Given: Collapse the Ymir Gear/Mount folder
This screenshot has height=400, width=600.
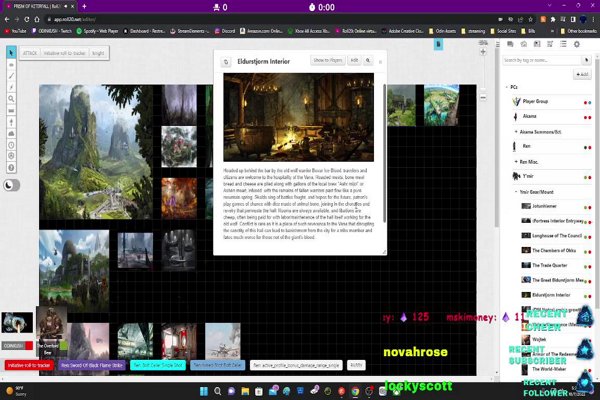Looking at the screenshot, I should pos(516,192).
